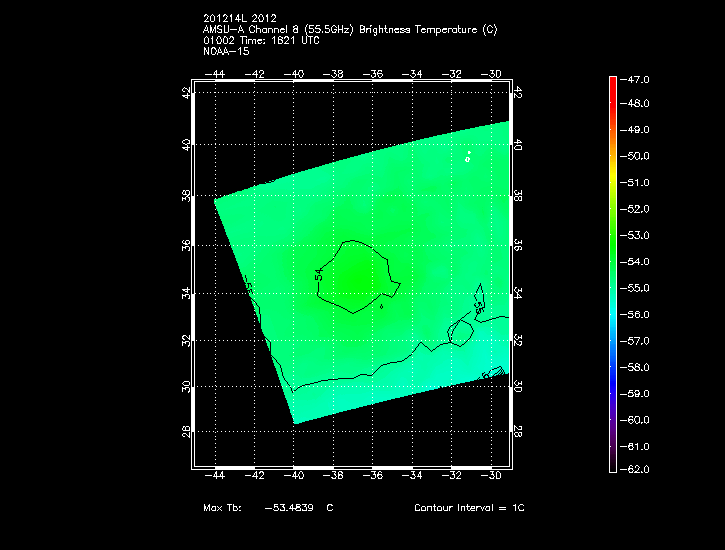Viewport: 725px width, 550px height.
Task: Click the small white contour near the top right
Action: click(467, 157)
